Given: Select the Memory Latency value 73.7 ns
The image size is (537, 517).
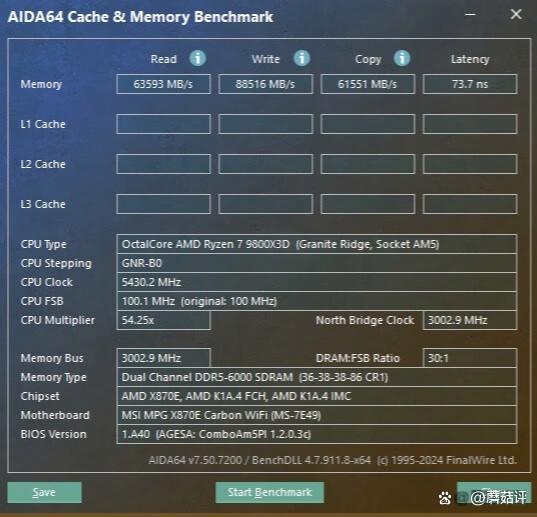Looking at the screenshot, I should click(470, 84).
